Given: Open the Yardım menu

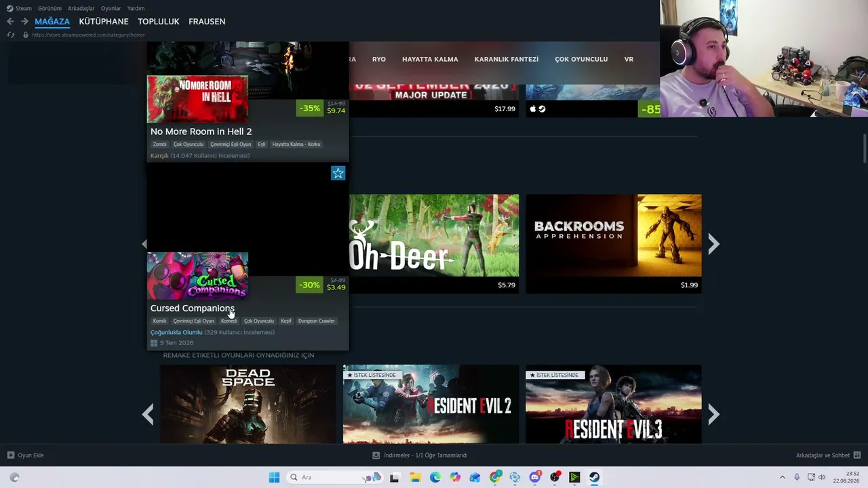Looking at the screenshot, I should pyautogui.click(x=136, y=8).
